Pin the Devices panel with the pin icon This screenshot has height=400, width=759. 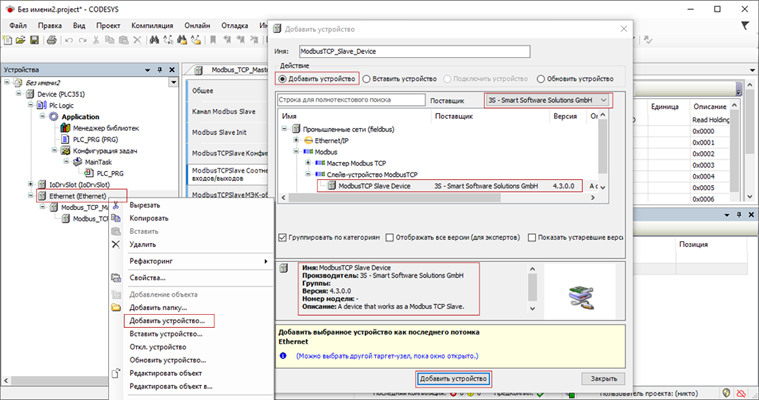160,70
